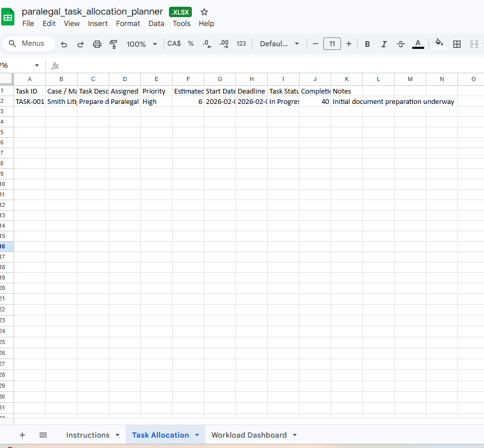Viewport: 484px width, 448px height.
Task: Open the Fill color tool
Action: [x=439, y=44]
